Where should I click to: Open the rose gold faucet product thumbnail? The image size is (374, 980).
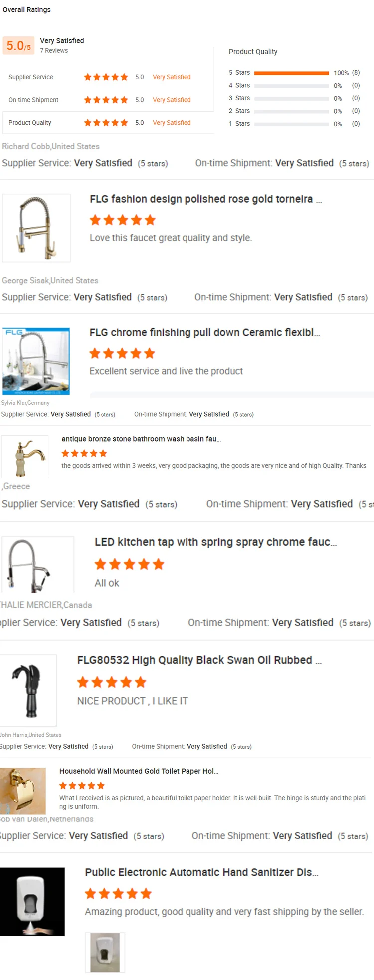36,228
